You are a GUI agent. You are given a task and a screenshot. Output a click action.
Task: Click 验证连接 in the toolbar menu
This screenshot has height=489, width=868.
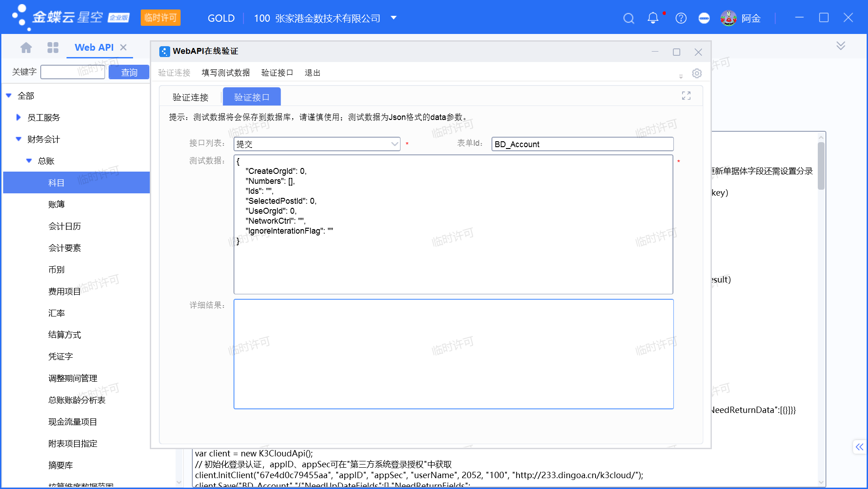[174, 73]
